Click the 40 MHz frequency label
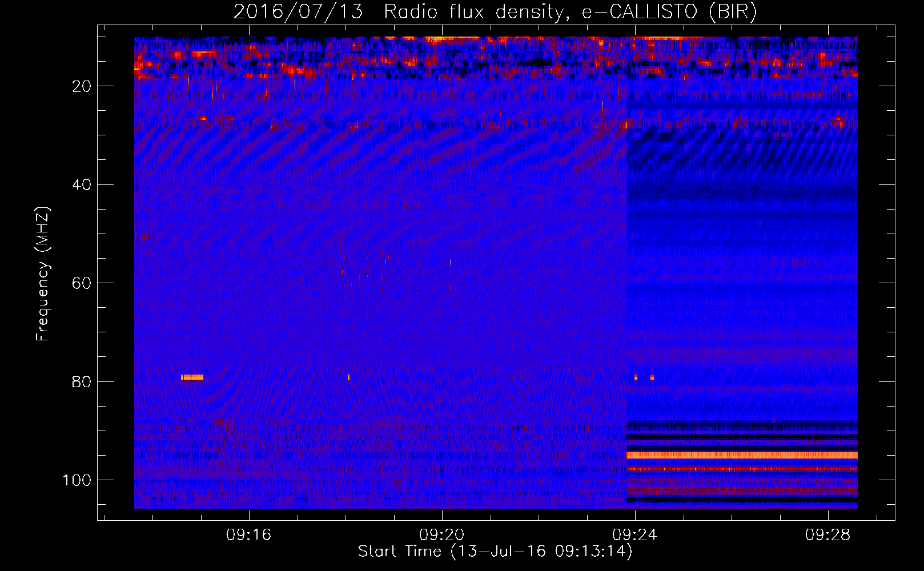The width and height of the screenshot is (924, 571). (x=82, y=185)
